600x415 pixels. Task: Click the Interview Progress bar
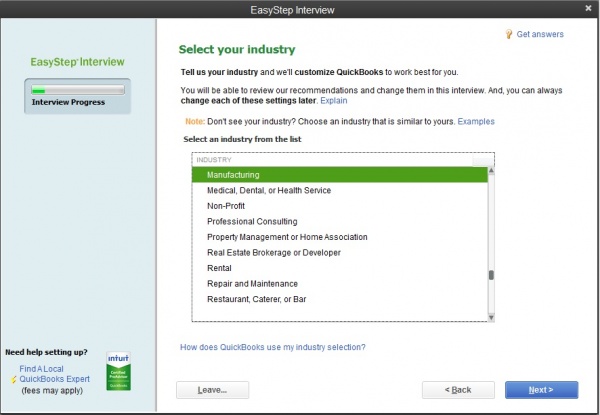(78, 90)
